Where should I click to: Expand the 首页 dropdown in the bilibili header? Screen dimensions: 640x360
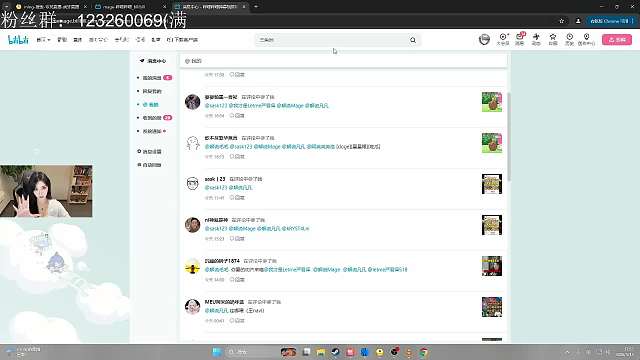click(43, 40)
